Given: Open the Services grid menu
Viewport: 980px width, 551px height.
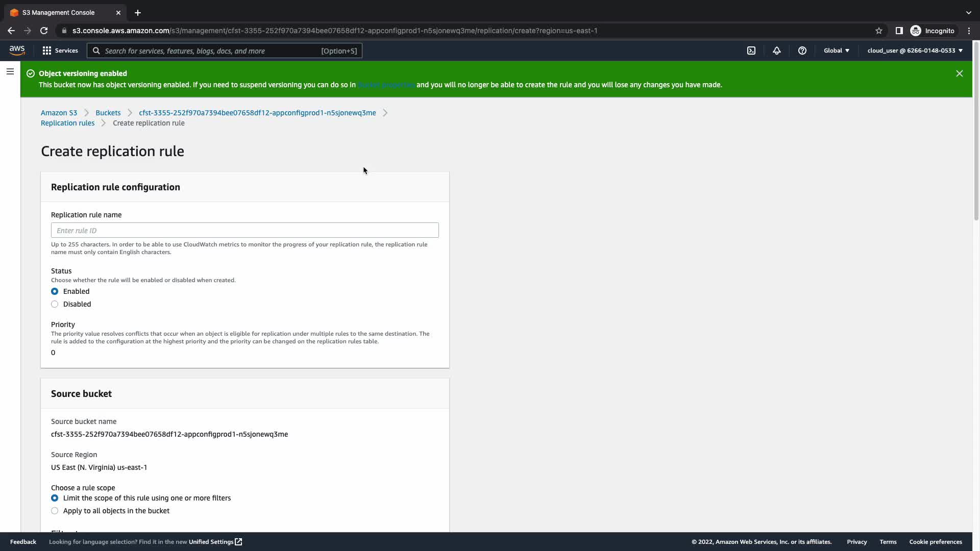Looking at the screenshot, I should pos(60,51).
